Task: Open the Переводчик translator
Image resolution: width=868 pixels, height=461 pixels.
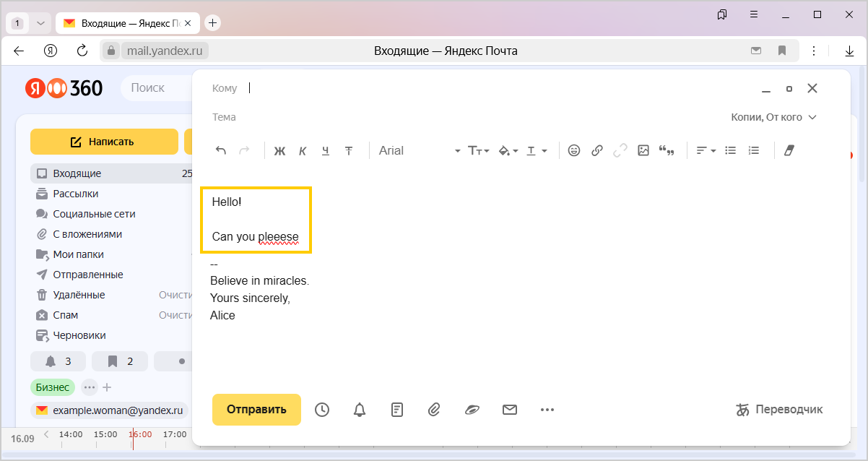Action: (x=779, y=410)
